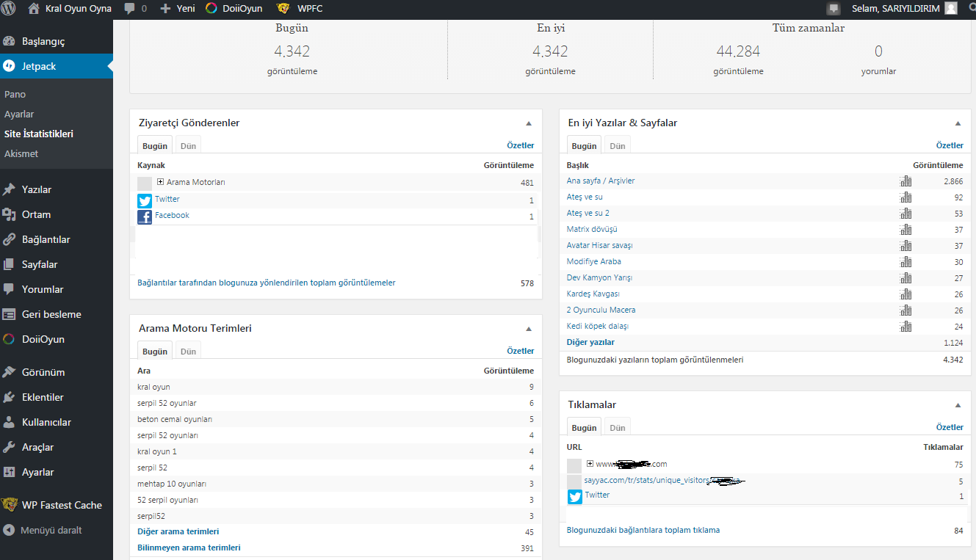This screenshot has width=976, height=560.
Task: Expand the www .com clicks row
Action: pos(590,464)
